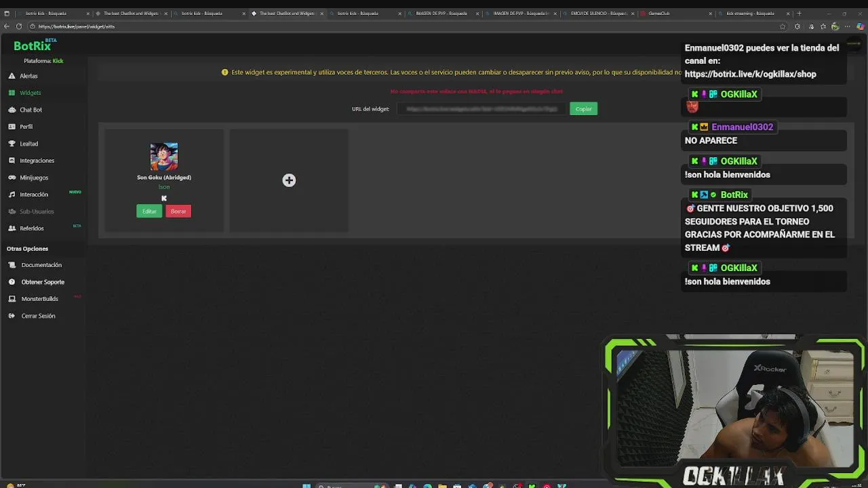Reload the page
The width and height of the screenshot is (868, 488).
click(x=19, y=26)
